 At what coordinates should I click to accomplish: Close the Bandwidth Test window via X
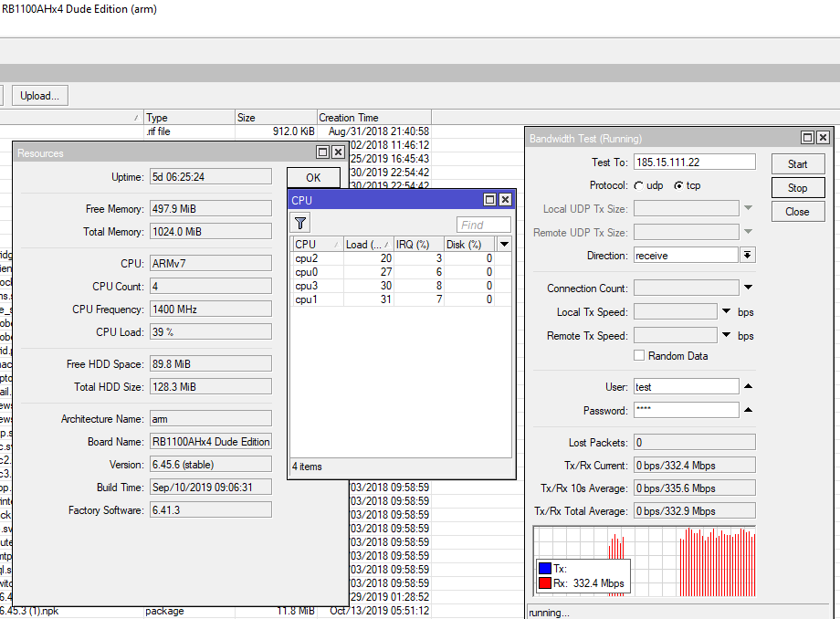823,138
